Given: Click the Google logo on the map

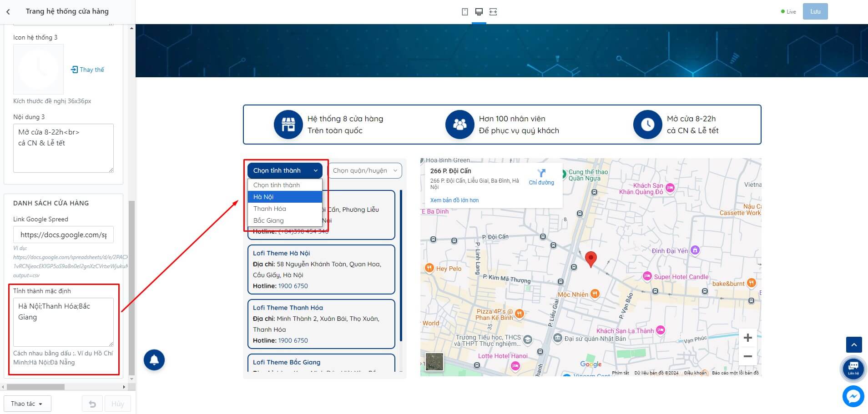Looking at the screenshot, I should [590, 364].
